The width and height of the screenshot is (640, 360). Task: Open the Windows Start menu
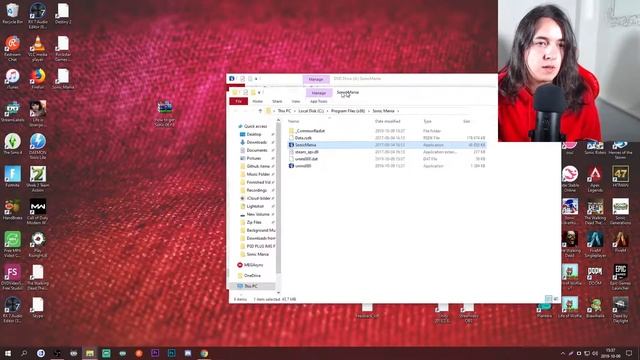coord(7,353)
